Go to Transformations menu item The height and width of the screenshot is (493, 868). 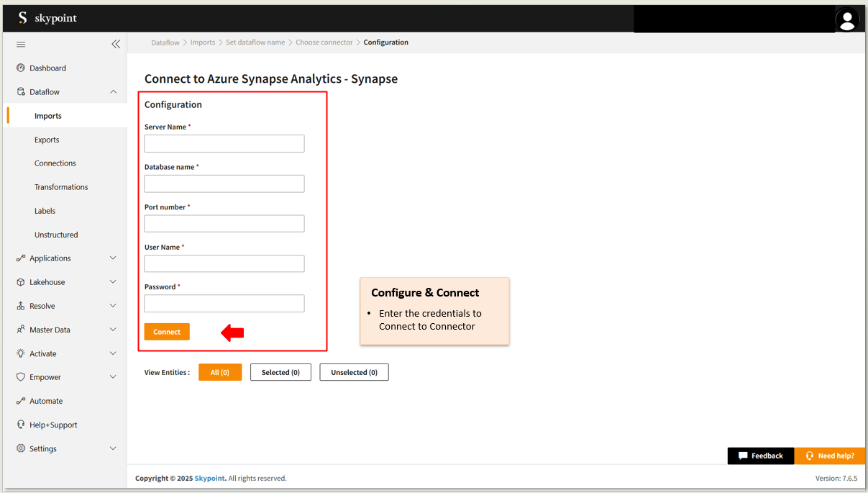[61, 187]
